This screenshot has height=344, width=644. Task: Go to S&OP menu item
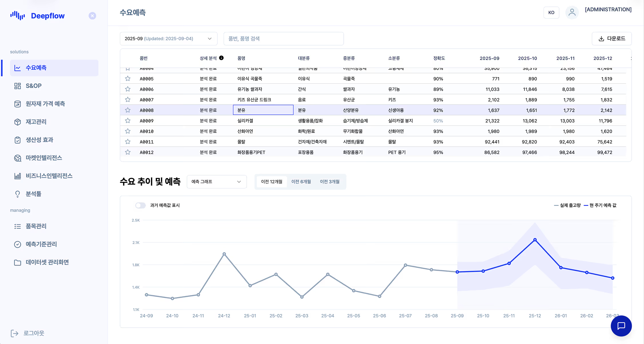click(x=54, y=86)
